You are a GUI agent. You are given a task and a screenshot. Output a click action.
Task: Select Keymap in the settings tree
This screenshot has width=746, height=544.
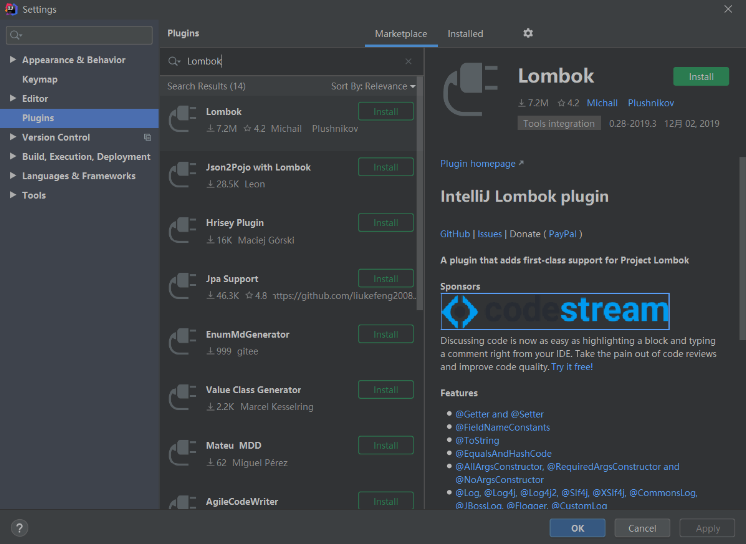click(40, 79)
